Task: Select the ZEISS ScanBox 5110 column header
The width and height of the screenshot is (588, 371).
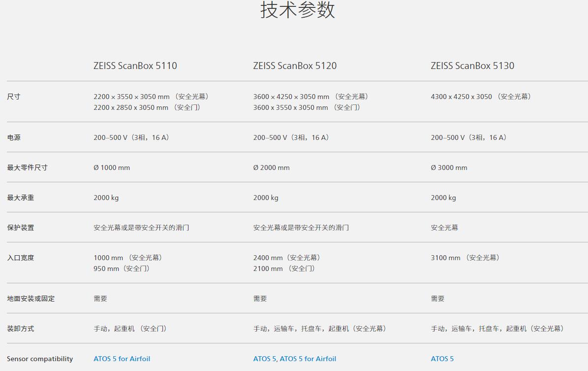Action: click(x=135, y=66)
